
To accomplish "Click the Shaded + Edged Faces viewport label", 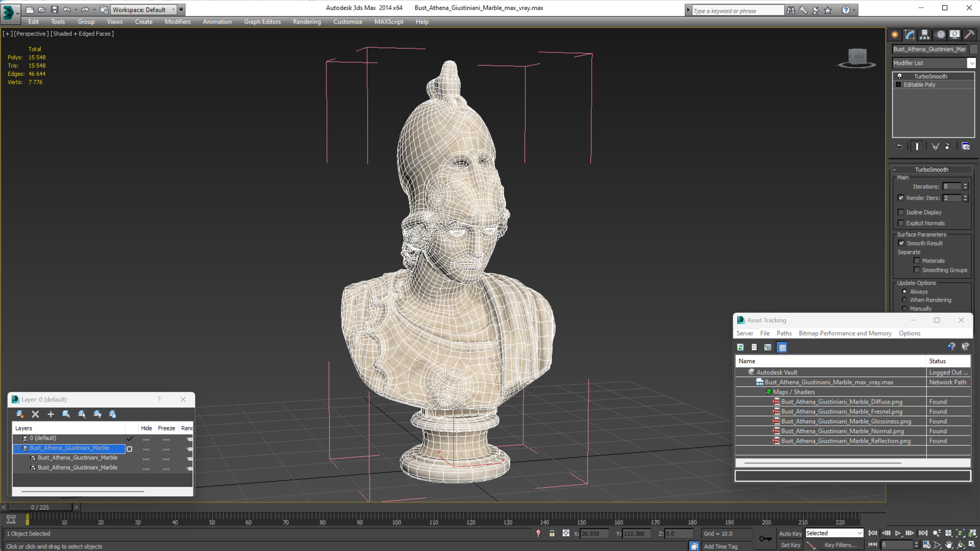I will tap(82, 34).
